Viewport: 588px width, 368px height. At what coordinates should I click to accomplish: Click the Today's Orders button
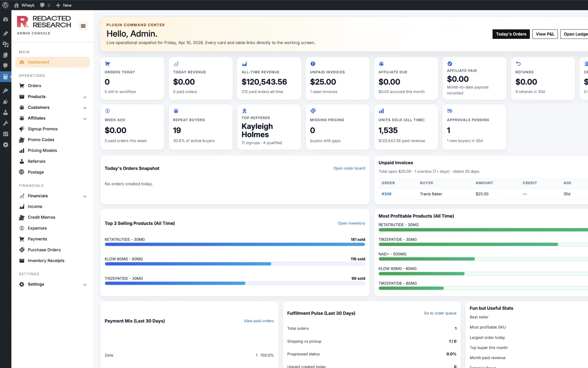511,34
